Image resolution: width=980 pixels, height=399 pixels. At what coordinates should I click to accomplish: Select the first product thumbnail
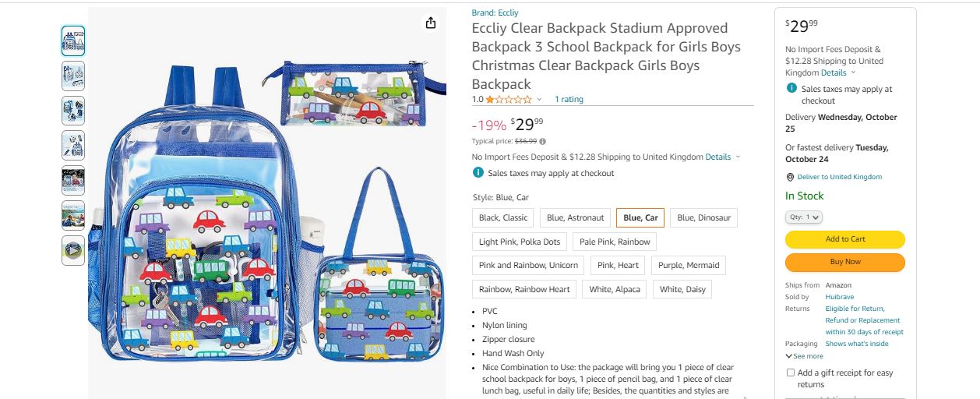click(73, 41)
